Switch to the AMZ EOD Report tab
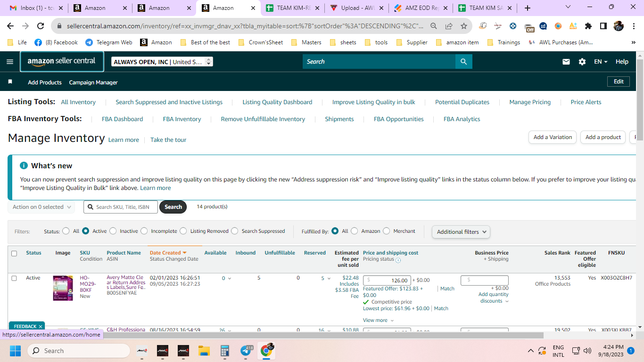This screenshot has height=362, width=644. (421, 8)
